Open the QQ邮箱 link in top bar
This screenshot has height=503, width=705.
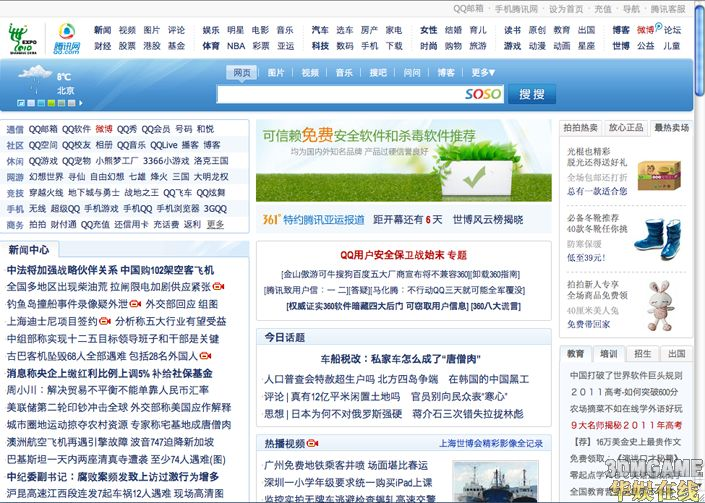point(468,9)
